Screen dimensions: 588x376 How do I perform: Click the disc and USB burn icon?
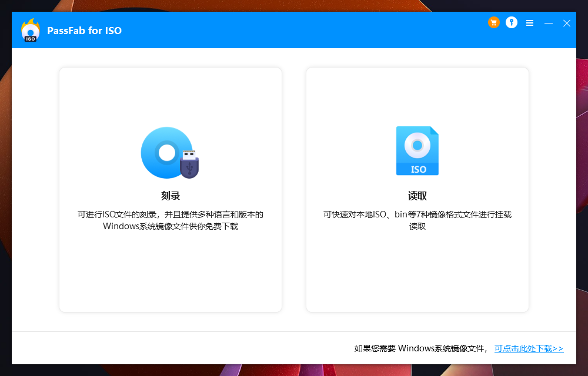click(x=169, y=153)
